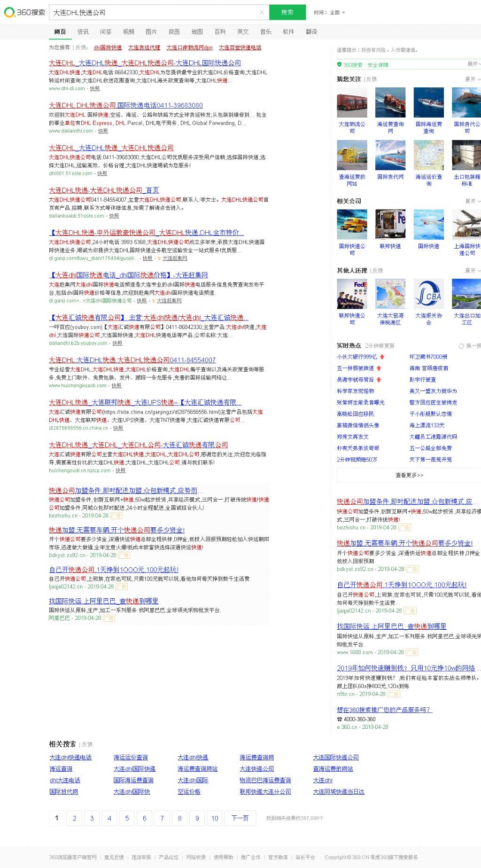Switch to the 视频 tab
The image size is (481, 868).
129,31
